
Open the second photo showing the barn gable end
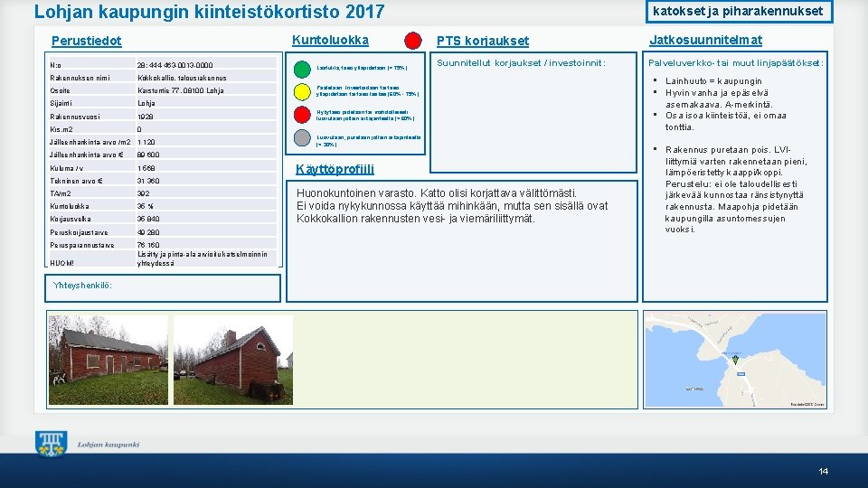tap(233, 360)
